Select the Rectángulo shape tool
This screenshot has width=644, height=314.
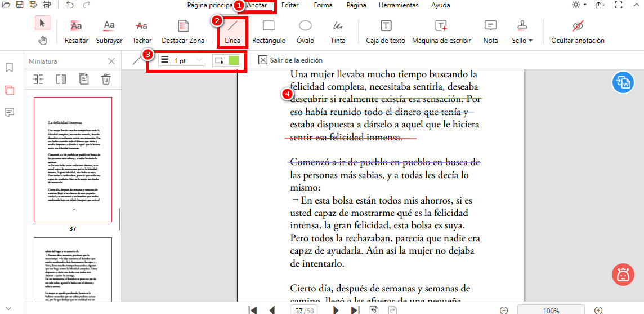pos(269,32)
